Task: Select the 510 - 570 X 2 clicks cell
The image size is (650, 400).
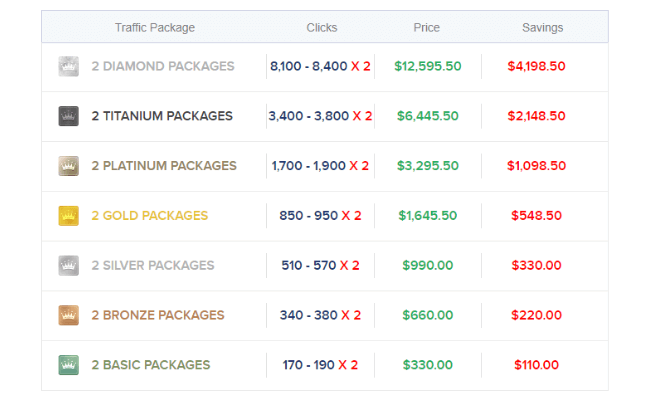Action: [320, 265]
